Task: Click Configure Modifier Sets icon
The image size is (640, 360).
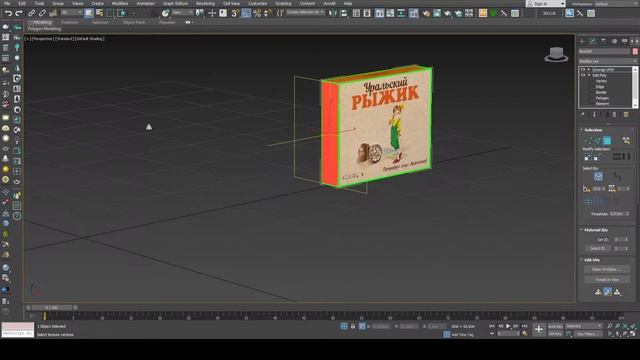Action: [x=626, y=115]
